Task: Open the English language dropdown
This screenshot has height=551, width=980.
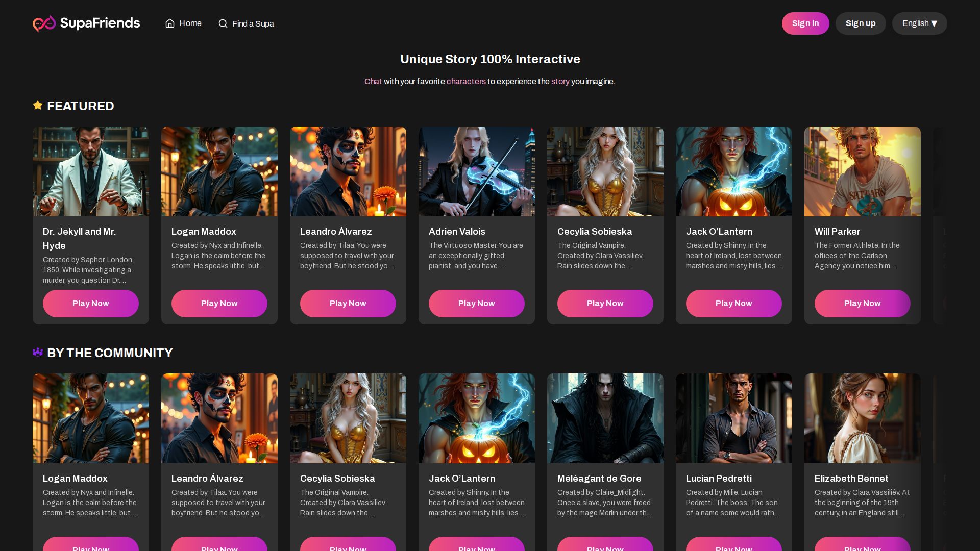Action: click(x=919, y=23)
